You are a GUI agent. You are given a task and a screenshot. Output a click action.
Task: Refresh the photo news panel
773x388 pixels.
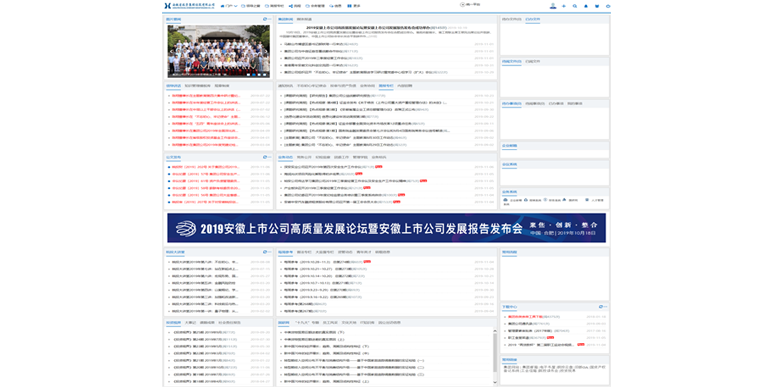(x=265, y=19)
